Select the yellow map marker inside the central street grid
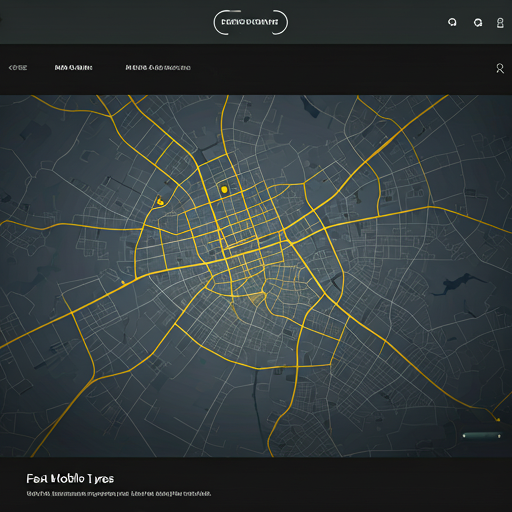 coord(224,190)
